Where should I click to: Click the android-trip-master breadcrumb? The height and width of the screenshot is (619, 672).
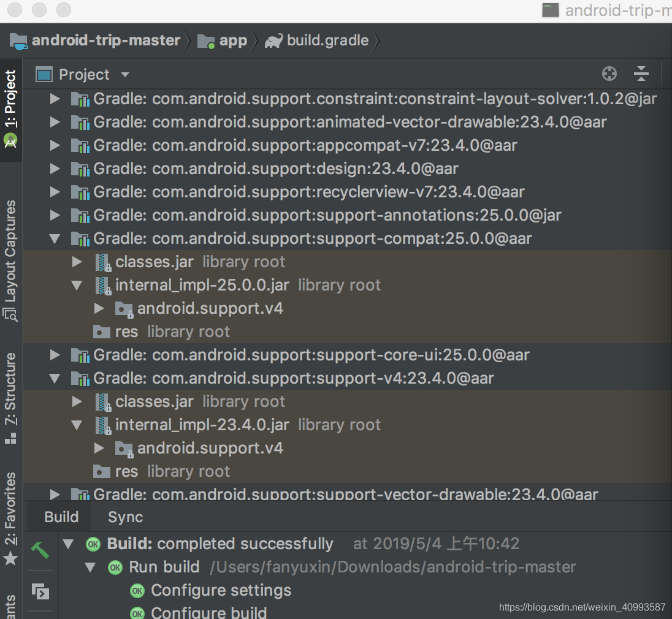(x=95, y=40)
